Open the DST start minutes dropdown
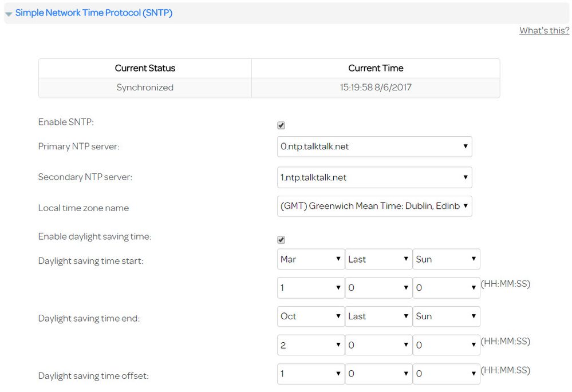Viewport: 572px width, 392px height. coord(378,288)
